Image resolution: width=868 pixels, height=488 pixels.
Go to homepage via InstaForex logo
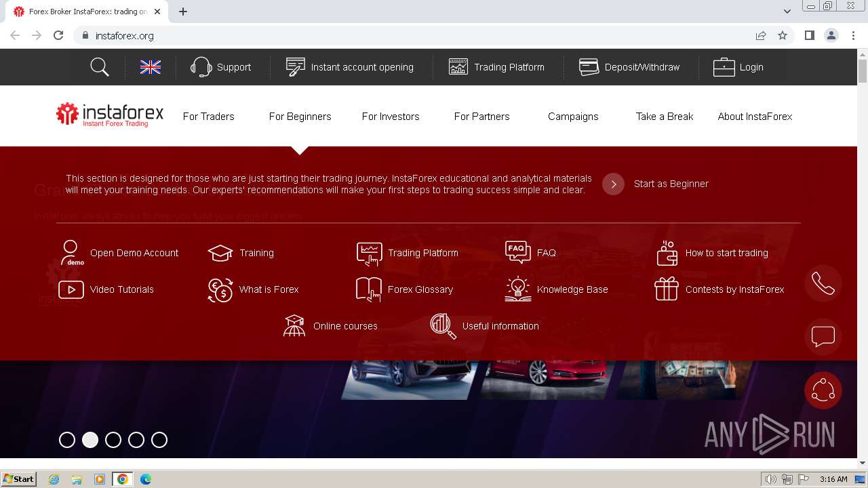pos(110,115)
